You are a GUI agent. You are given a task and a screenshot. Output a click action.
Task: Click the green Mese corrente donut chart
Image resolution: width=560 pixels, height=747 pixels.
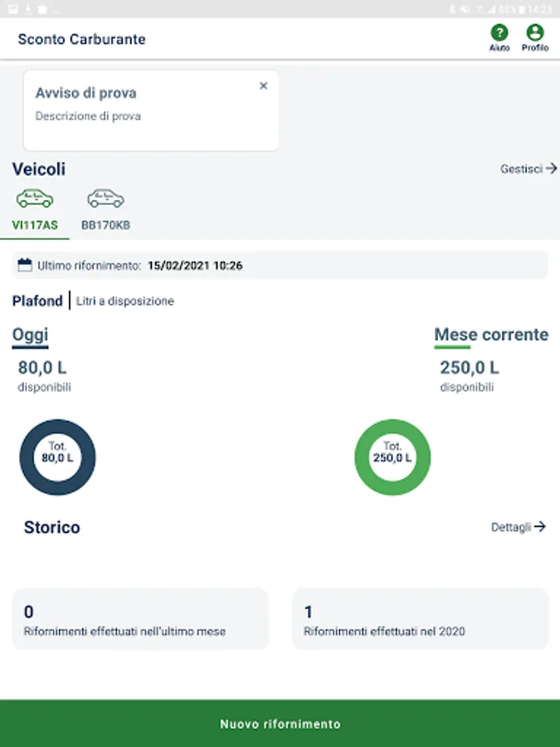(392, 457)
